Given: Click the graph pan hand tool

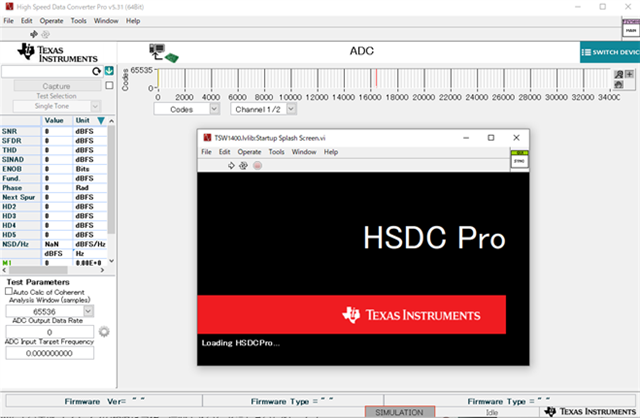Looking at the screenshot, I should point(619,84).
